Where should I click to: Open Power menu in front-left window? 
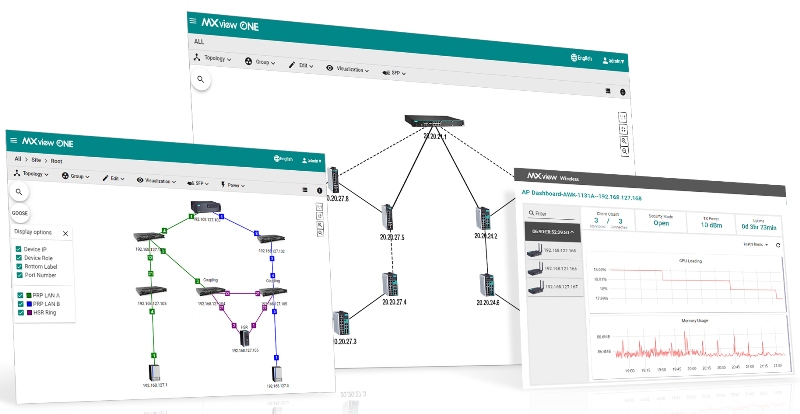[x=233, y=185]
